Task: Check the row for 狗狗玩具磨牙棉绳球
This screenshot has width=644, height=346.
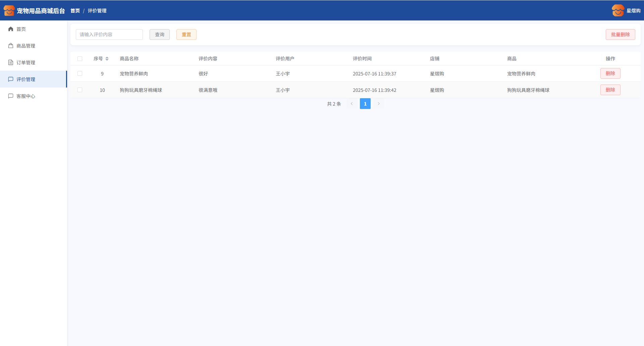Action: point(80,90)
